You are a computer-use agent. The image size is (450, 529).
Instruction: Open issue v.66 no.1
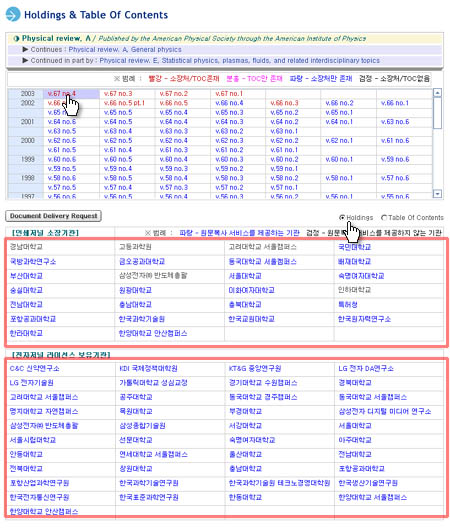tap(394, 103)
